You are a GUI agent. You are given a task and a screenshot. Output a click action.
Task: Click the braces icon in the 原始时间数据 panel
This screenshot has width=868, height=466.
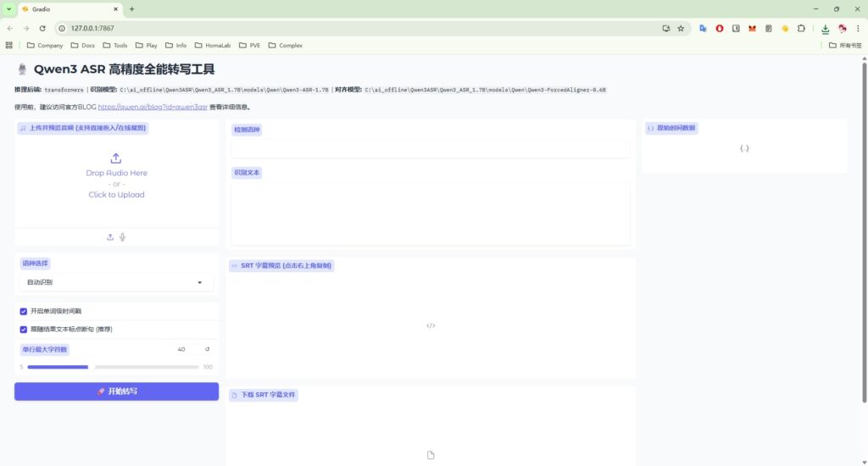[x=744, y=148]
